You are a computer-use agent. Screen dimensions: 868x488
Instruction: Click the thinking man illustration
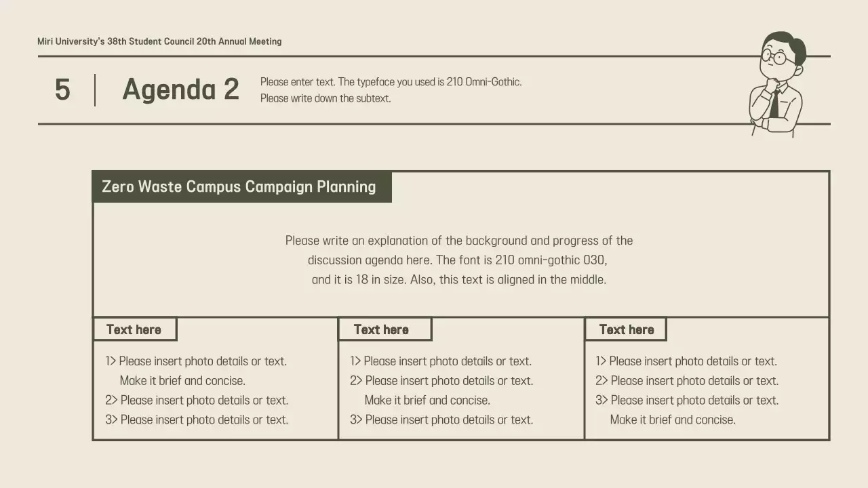pos(778,84)
